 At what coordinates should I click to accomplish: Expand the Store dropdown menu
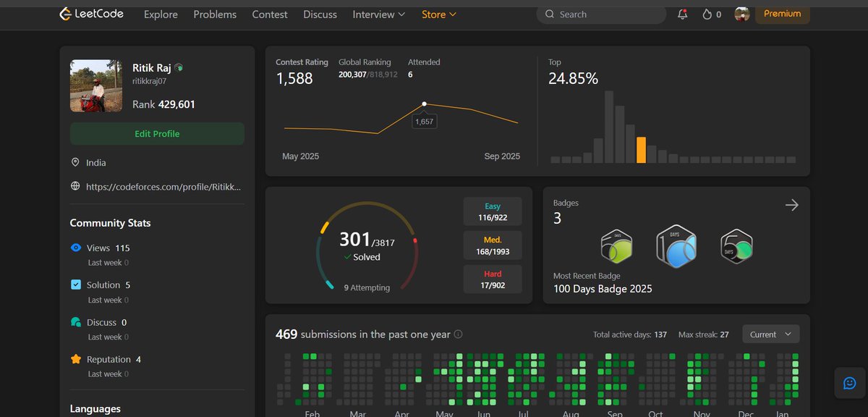(439, 14)
